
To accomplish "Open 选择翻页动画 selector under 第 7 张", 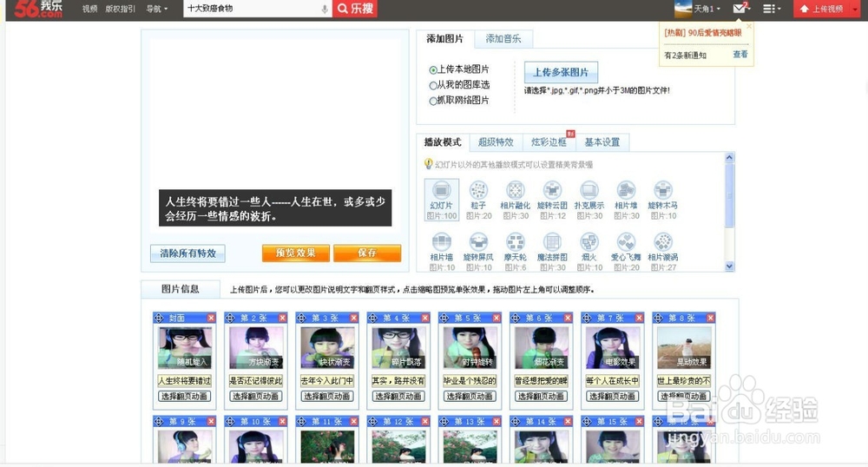I will (x=613, y=396).
